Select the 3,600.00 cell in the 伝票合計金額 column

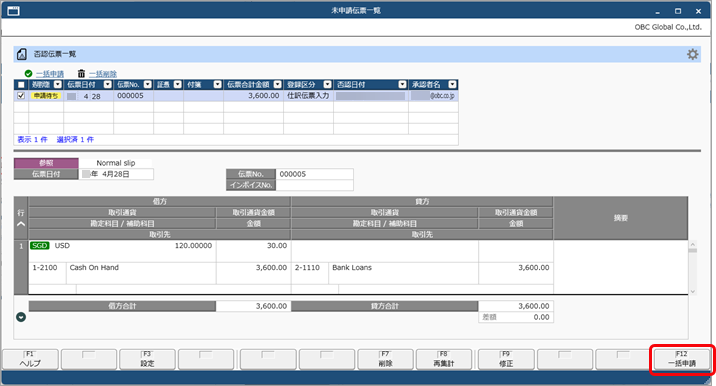[253, 96]
